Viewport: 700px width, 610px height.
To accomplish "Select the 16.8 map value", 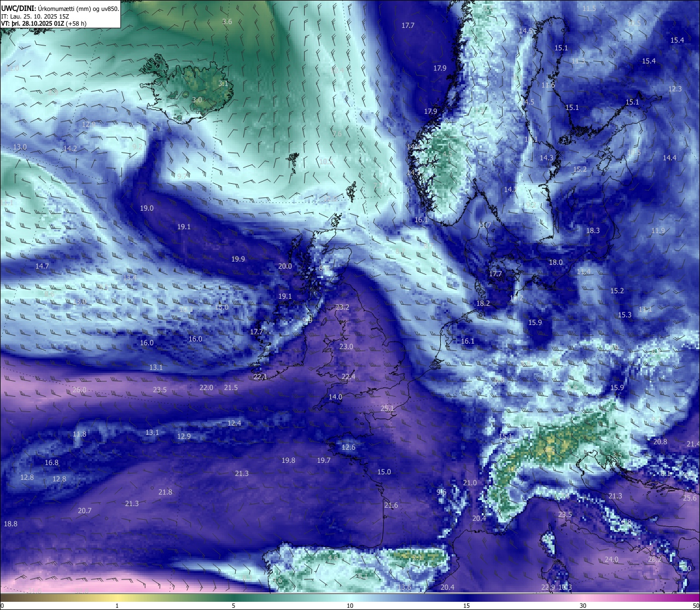I will tap(51, 463).
